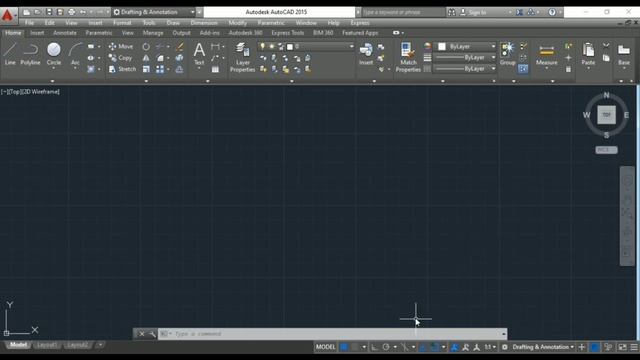This screenshot has width=640, height=360.
Task: Click the Array tool icon
Action: coord(160,69)
